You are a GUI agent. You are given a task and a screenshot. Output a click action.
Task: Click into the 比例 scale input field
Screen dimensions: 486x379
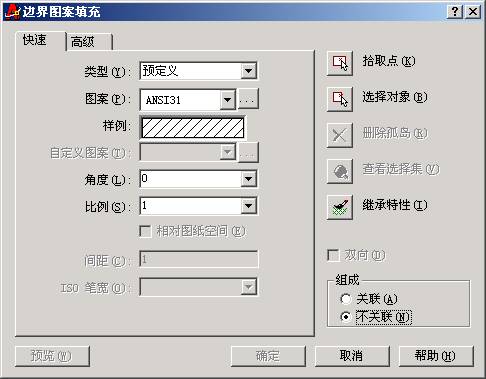pyautogui.click(x=191, y=206)
